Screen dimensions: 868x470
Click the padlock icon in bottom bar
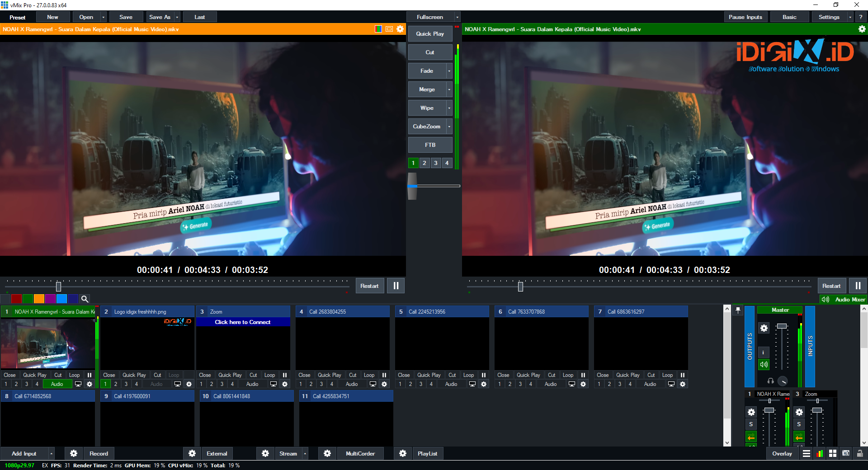pyautogui.click(x=860, y=453)
